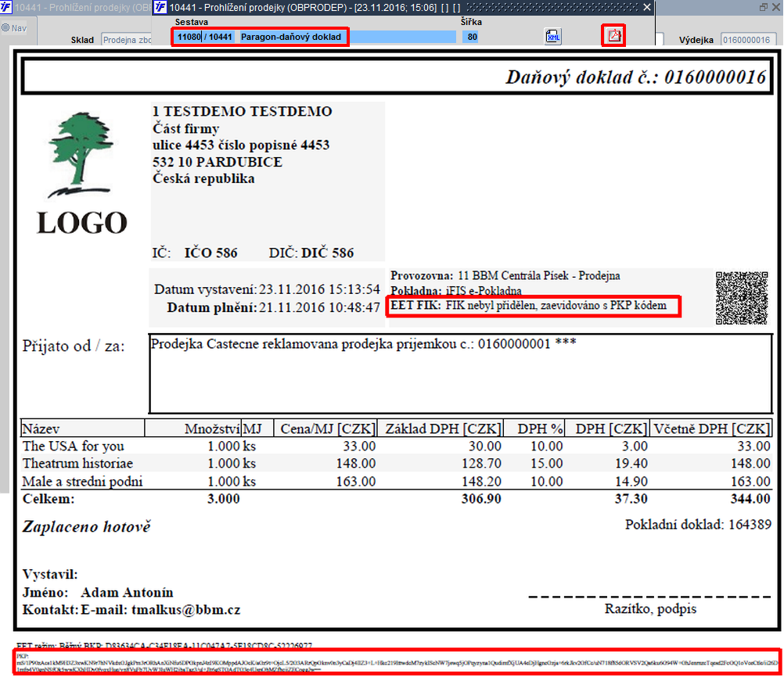Click the Výdejka field 0160000016
784x678 pixels.
[x=747, y=40]
